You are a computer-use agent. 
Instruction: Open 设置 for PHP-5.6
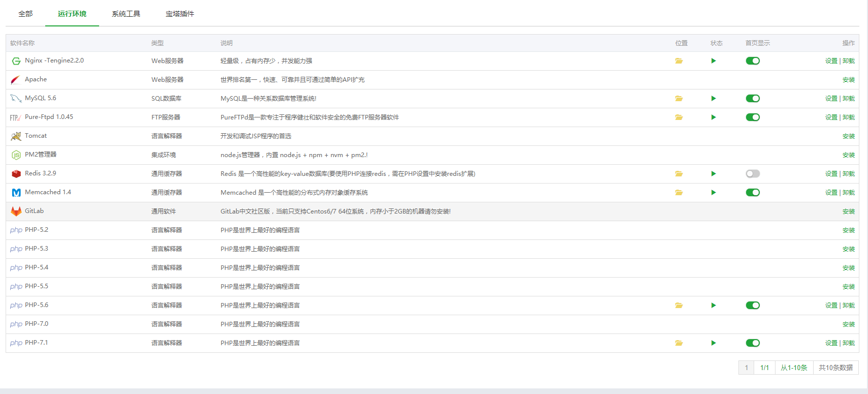coord(831,306)
